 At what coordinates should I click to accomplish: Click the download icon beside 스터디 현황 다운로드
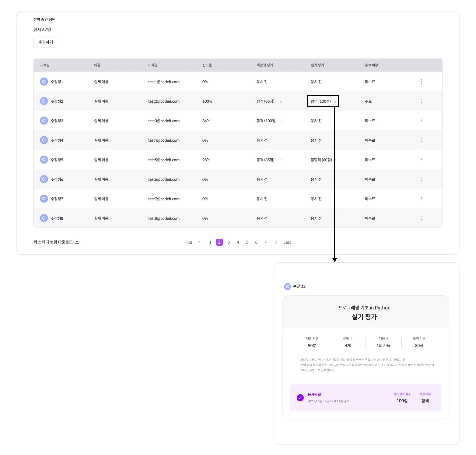pyautogui.click(x=77, y=242)
